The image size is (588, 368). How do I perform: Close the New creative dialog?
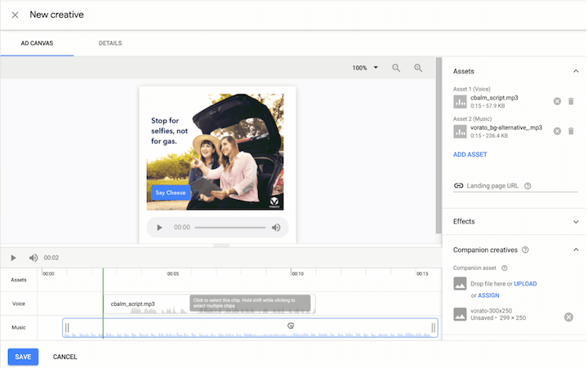point(15,15)
